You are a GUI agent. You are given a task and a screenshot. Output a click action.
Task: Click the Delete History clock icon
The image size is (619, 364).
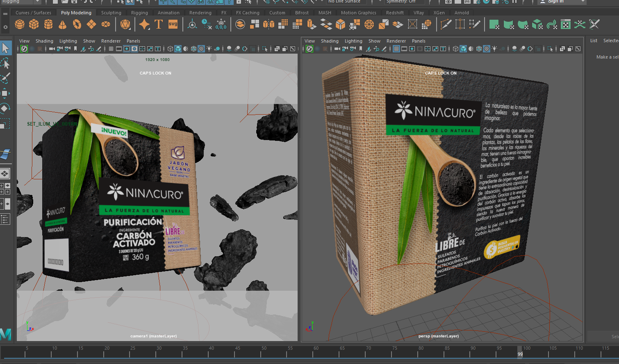(x=207, y=25)
